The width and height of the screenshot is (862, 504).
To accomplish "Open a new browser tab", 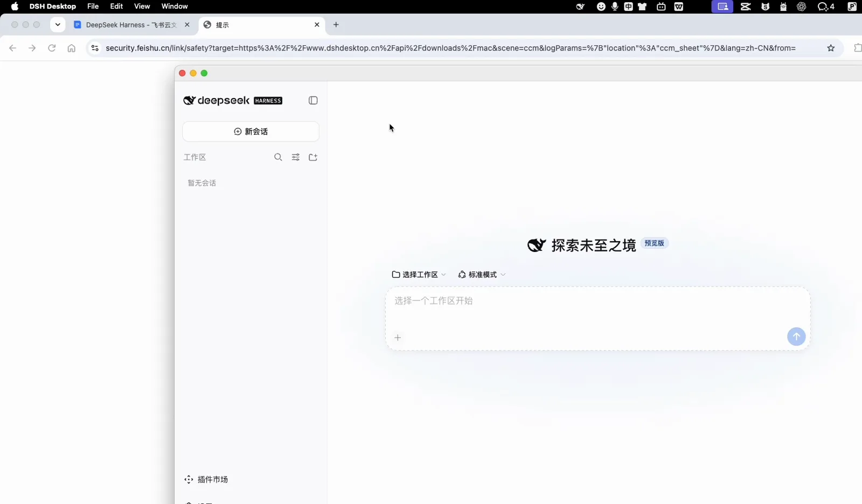I will (x=336, y=25).
